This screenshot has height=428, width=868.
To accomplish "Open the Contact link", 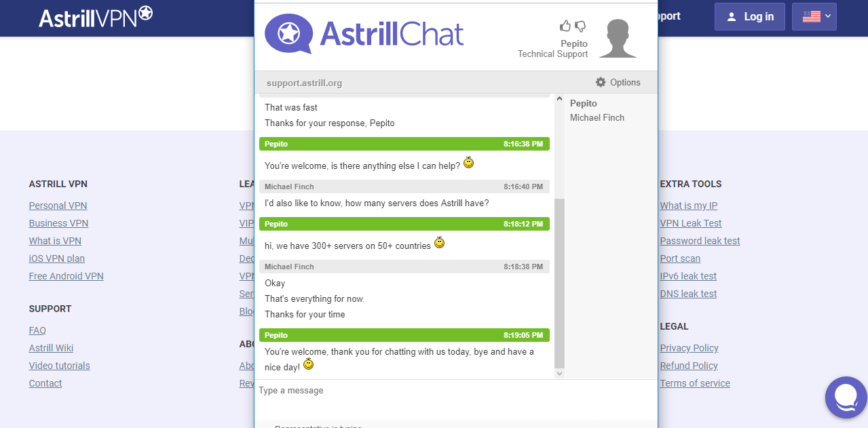I will (x=45, y=383).
